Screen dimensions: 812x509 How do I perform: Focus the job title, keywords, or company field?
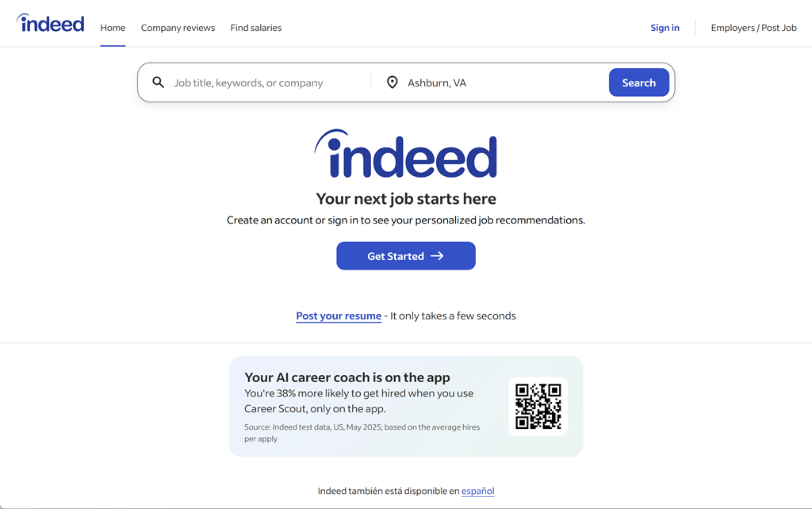point(266,82)
